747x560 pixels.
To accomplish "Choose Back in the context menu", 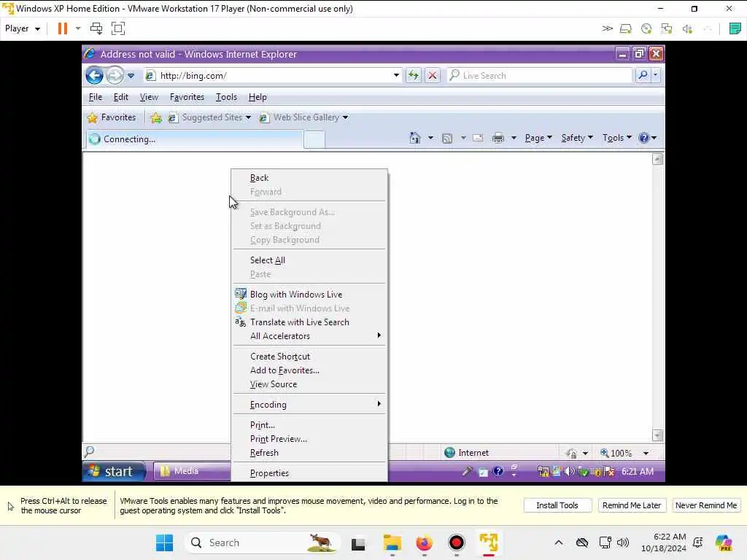I will [309, 178].
